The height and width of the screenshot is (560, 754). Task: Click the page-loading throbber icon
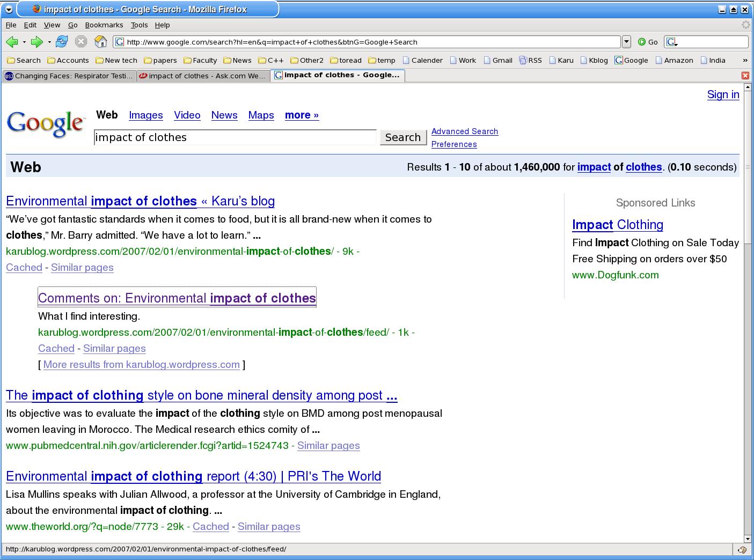tap(745, 25)
